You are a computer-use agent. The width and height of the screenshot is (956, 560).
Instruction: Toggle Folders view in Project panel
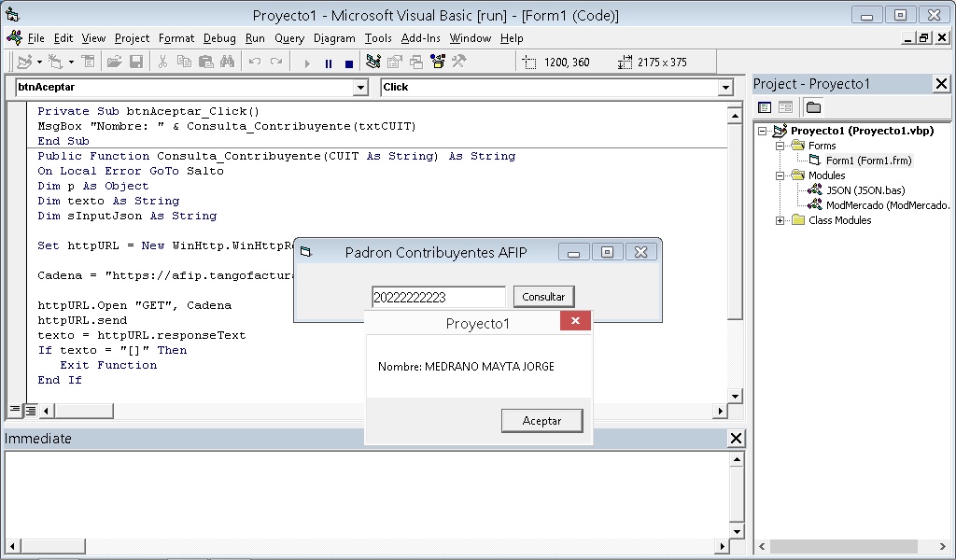(x=813, y=108)
